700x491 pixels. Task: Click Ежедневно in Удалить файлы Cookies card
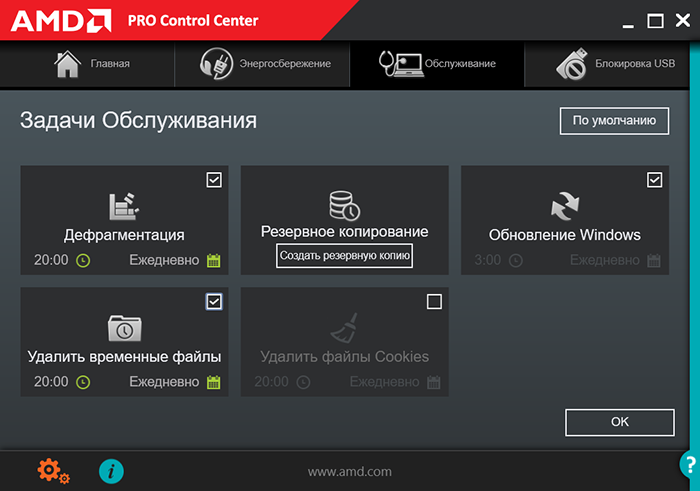pos(384,382)
